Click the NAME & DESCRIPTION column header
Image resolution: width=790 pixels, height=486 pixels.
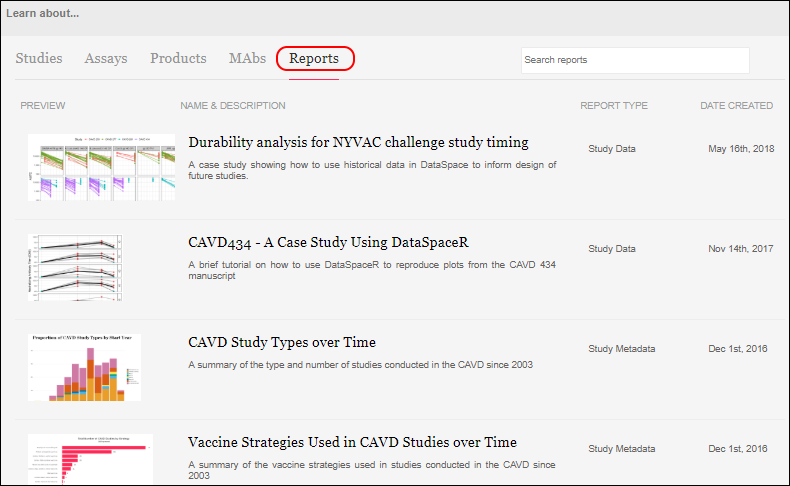pos(233,106)
